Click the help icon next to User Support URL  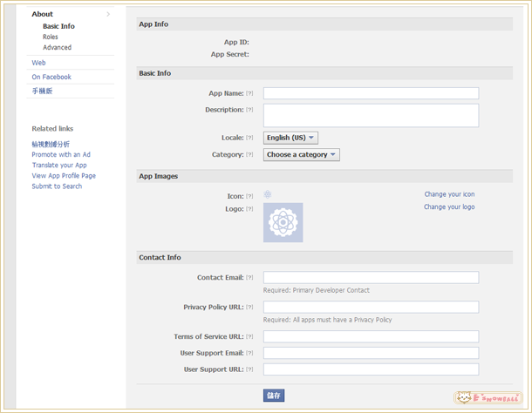(x=249, y=369)
